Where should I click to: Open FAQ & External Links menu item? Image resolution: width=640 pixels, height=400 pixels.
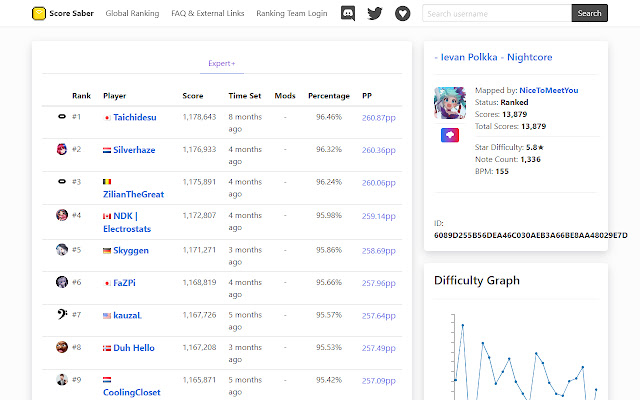pyautogui.click(x=208, y=13)
